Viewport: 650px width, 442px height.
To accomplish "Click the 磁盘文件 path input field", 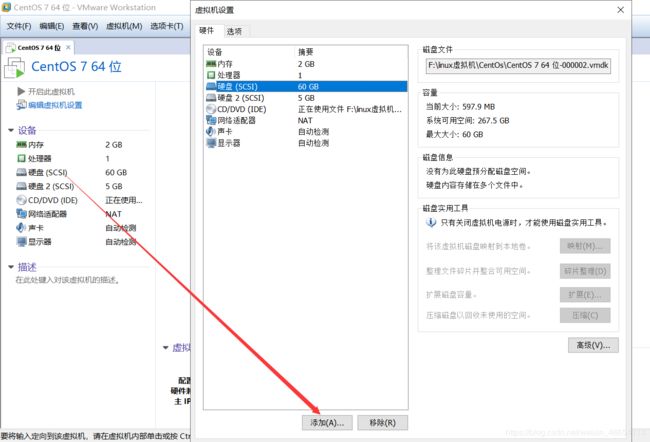I will [518, 66].
